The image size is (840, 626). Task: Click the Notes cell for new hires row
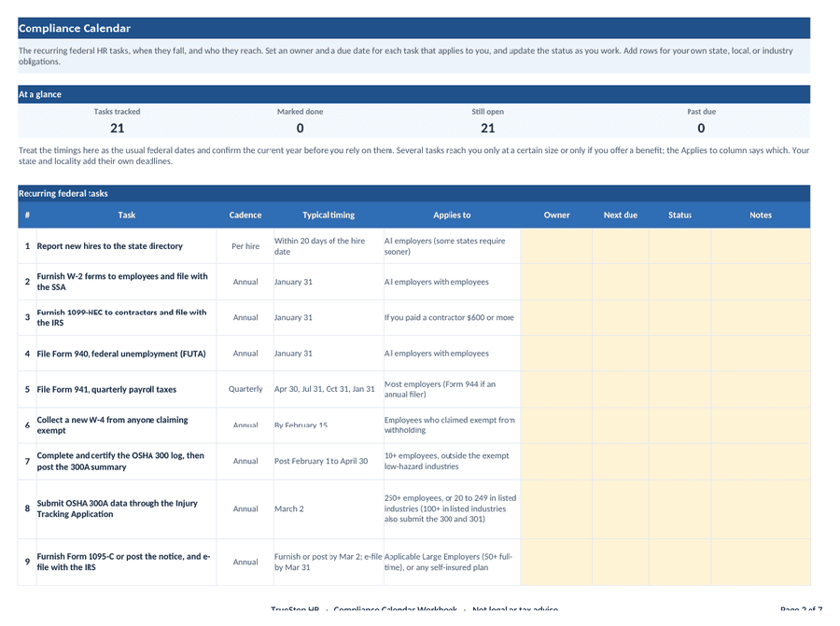point(761,246)
